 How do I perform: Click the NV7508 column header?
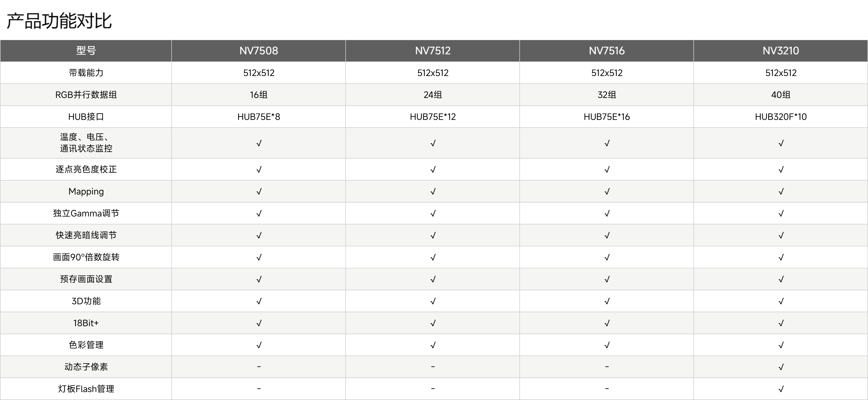coord(258,51)
